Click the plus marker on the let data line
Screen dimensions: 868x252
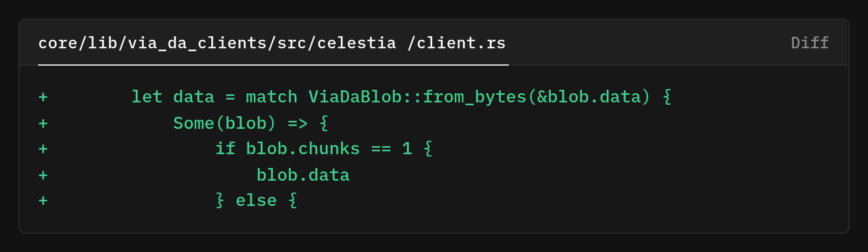(x=43, y=97)
